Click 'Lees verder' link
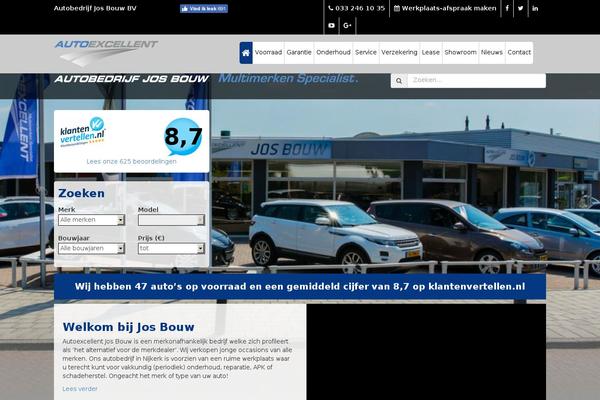 tap(80, 388)
